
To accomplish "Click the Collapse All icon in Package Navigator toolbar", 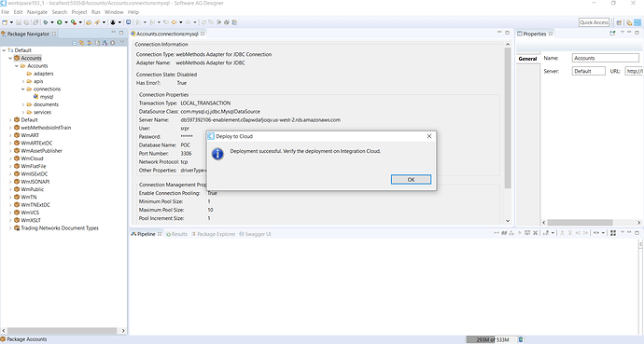I will (74, 43).
